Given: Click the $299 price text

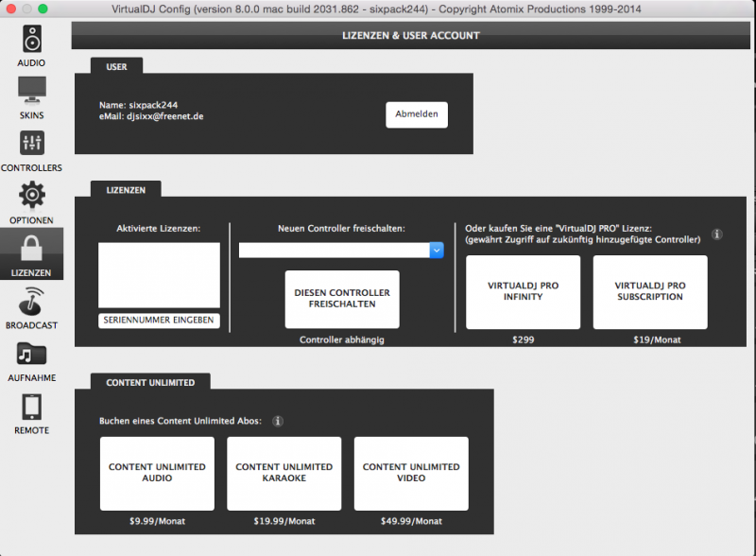Looking at the screenshot, I should (x=524, y=339).
